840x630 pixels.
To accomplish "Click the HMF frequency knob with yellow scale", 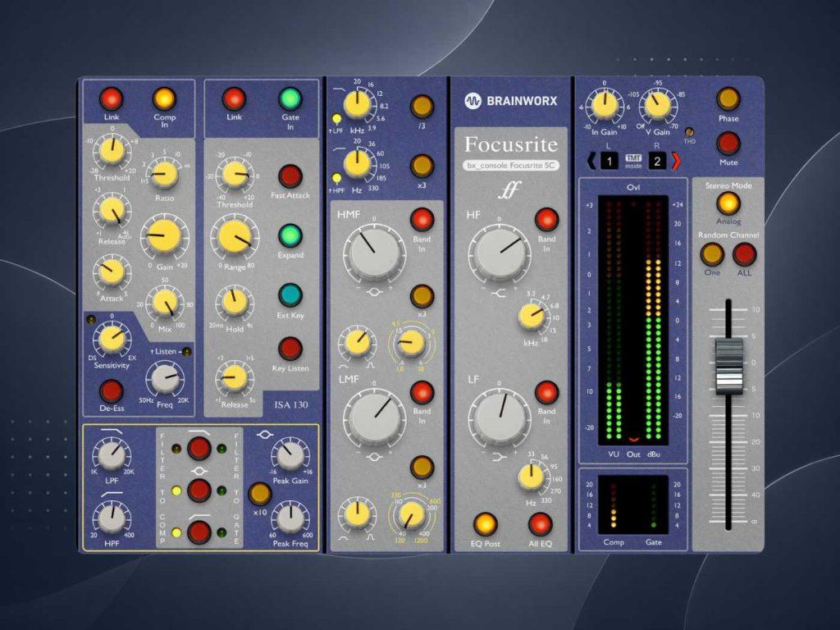I will coord(411,343).
